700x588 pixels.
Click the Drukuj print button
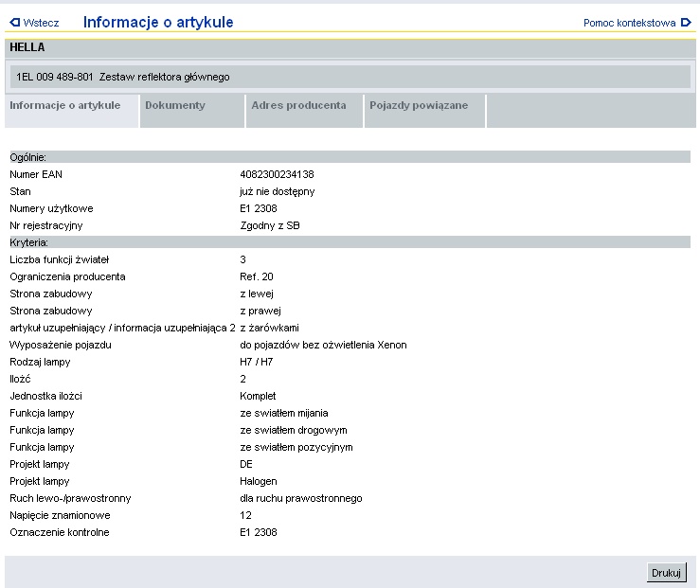coord(666,573)
